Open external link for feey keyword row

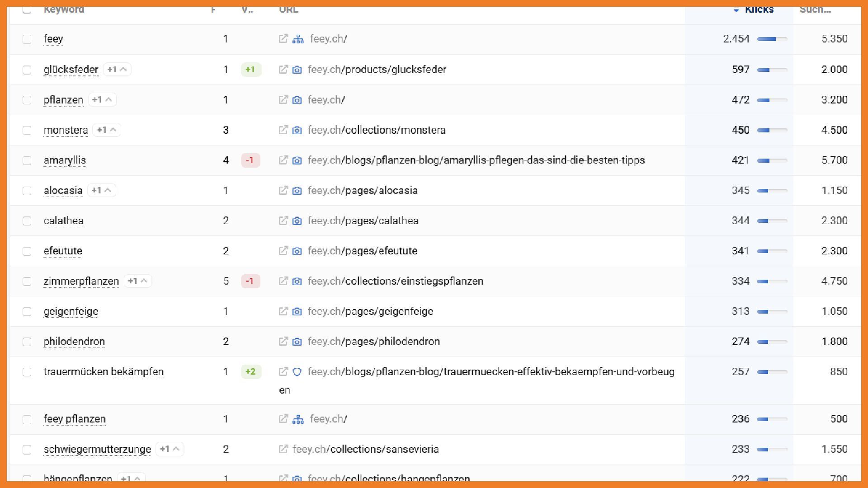coord(283,39)
